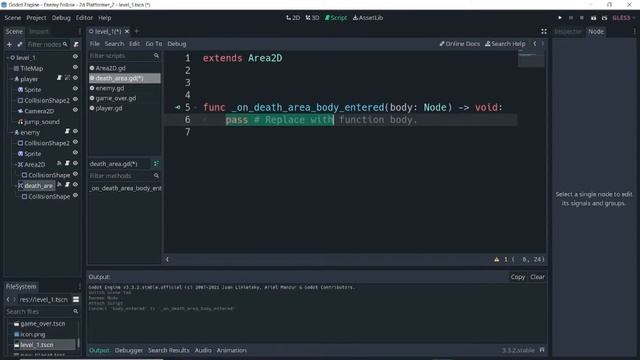The width and height of the screenshot is (640, 360).
Task: Open the Debugger bottom panel
Action: point(129,350)
